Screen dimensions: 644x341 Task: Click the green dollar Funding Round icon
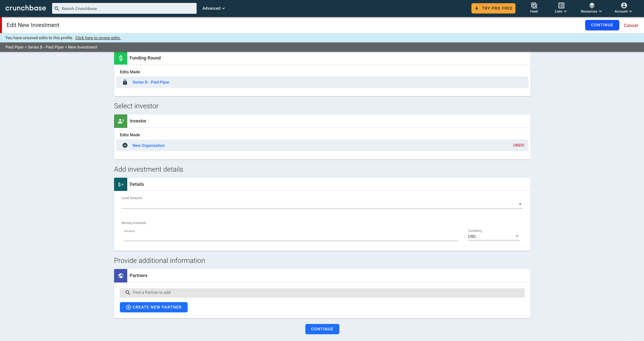point(121,58)
